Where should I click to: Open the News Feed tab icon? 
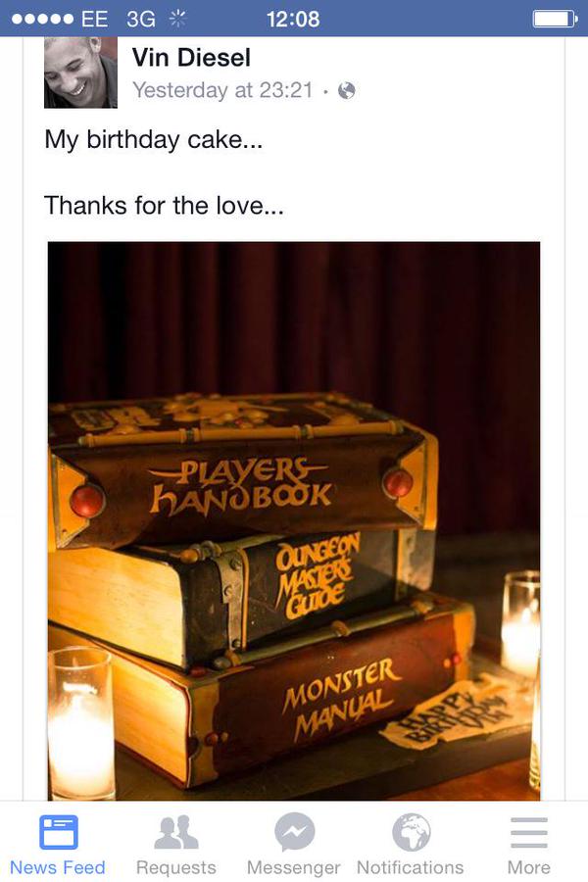[59, 832]
